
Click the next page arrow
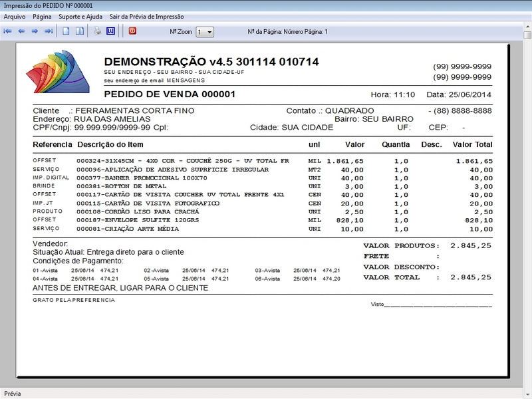pos(35,31)
